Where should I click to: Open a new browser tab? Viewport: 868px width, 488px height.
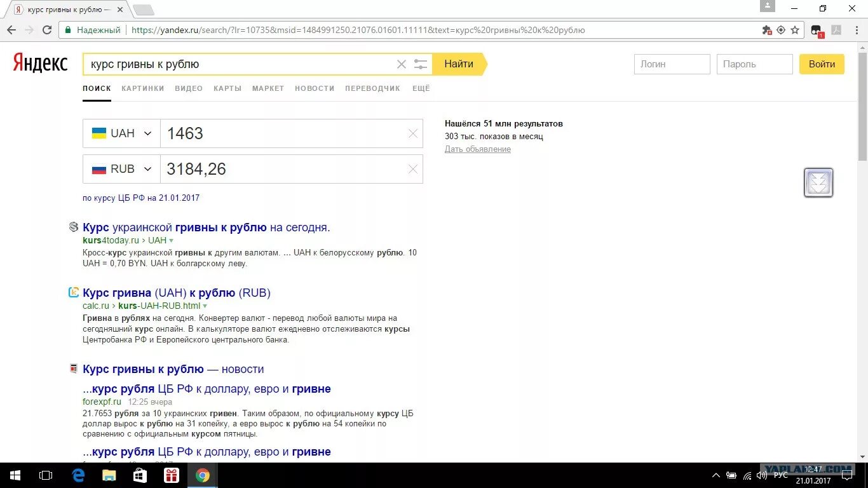(144, 10)
